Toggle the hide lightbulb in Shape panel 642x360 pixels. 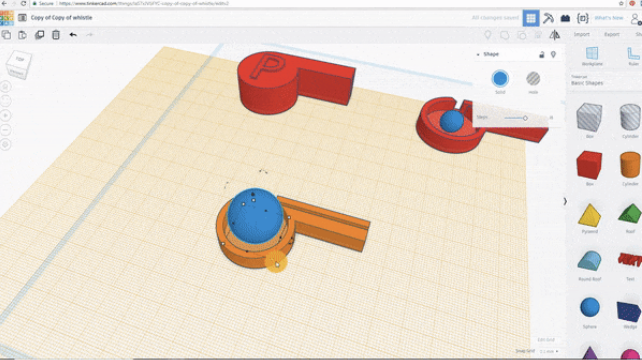(x=553, y=54)
